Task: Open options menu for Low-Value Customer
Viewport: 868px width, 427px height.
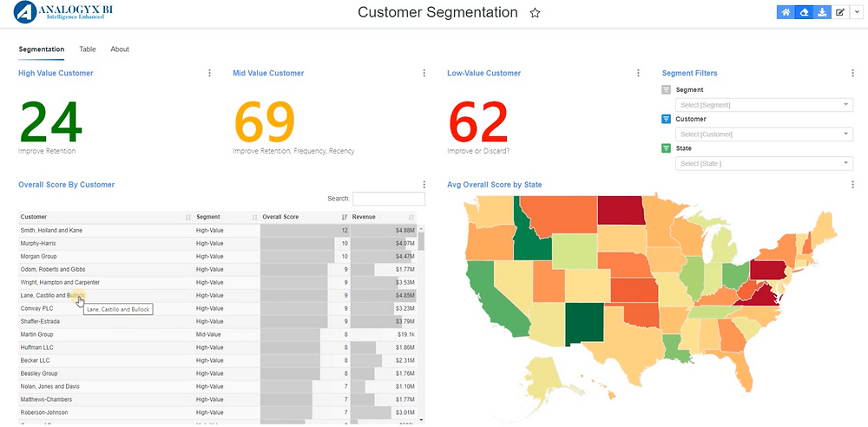Action: [638, 73]
